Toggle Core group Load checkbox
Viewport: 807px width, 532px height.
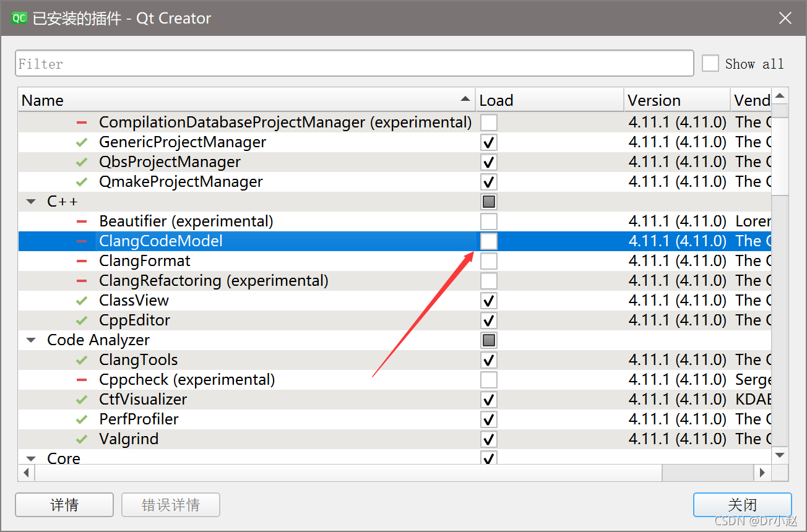(x=489, y=458)
